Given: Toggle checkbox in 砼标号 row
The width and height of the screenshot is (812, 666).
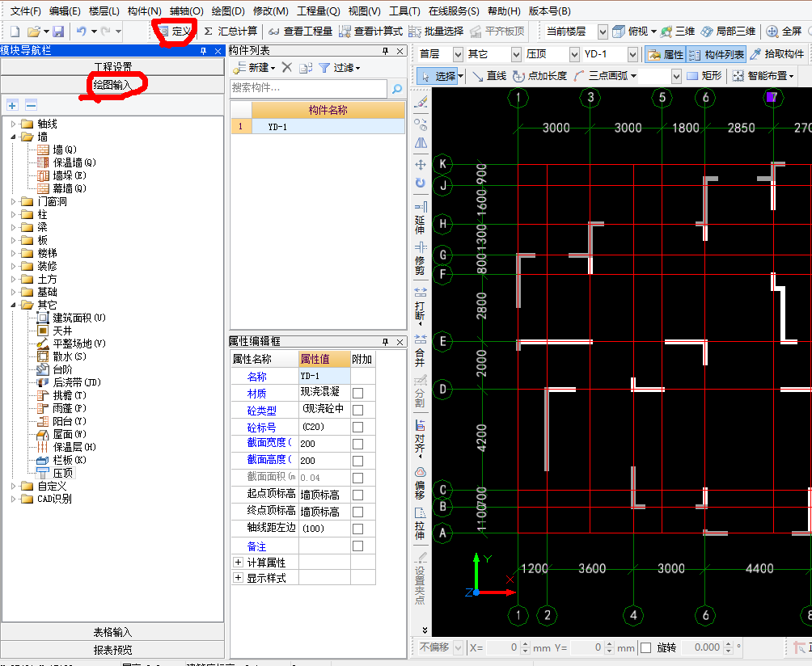Looking at the screenshot, I should (357, 428).
